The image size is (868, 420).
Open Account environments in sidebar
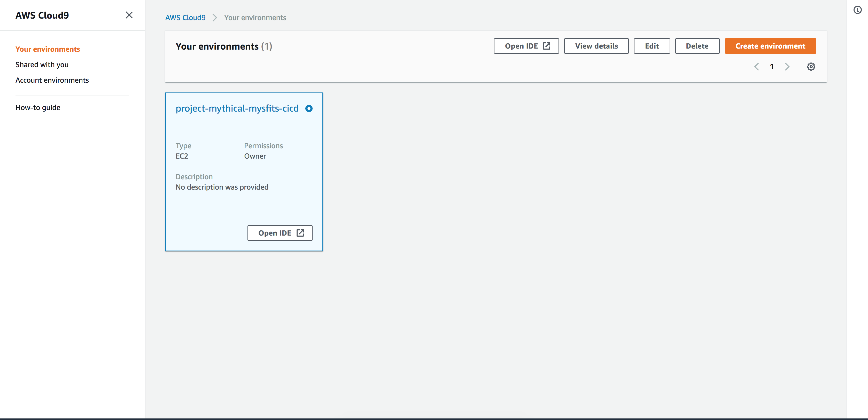point(52,80)
